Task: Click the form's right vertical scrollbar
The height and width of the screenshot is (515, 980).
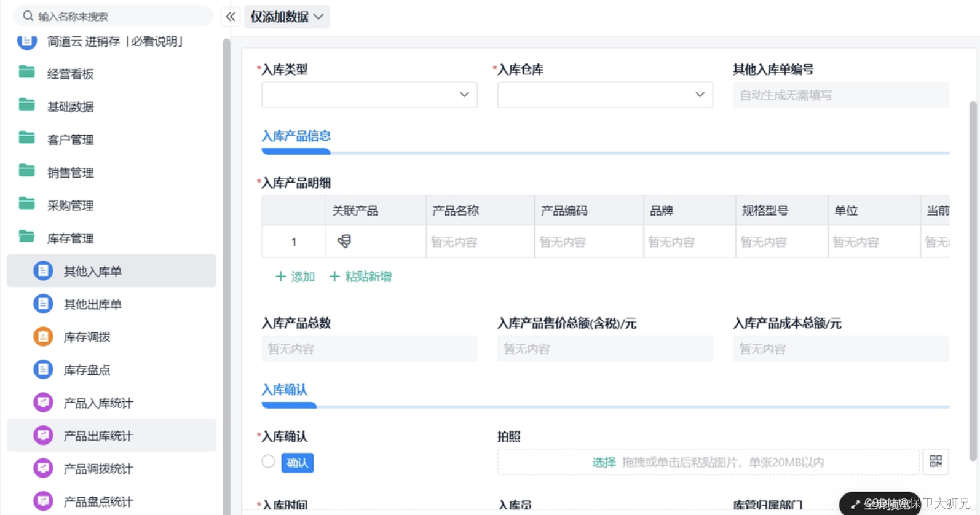Action: [x=973, y=281]
